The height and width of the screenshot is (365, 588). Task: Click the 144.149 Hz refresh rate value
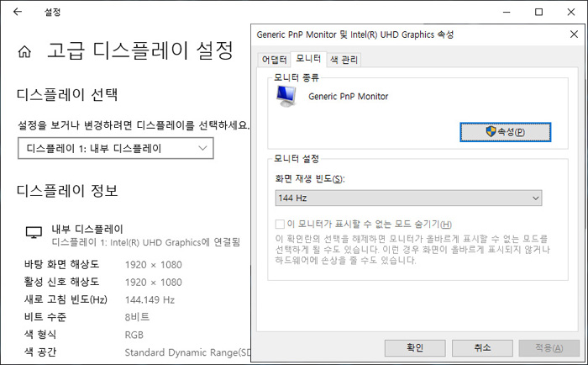pos(150,299)
